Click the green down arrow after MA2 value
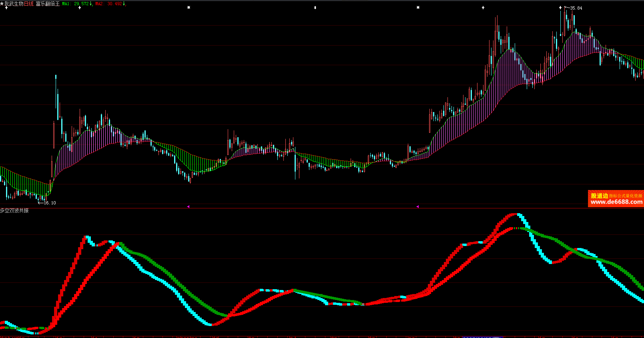Viewport: 644px width, 338px height. 124,4
